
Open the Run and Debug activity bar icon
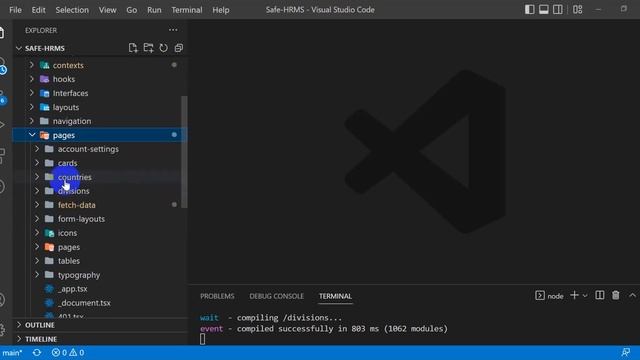(2, 125)
